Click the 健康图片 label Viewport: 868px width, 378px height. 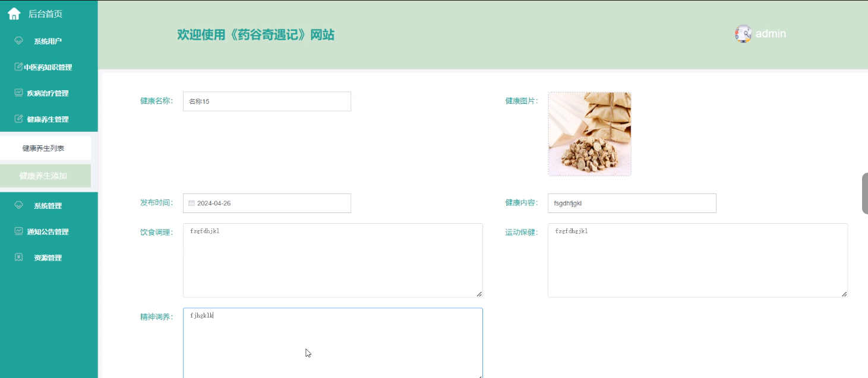pyautogui.click(x=521, y=101)
